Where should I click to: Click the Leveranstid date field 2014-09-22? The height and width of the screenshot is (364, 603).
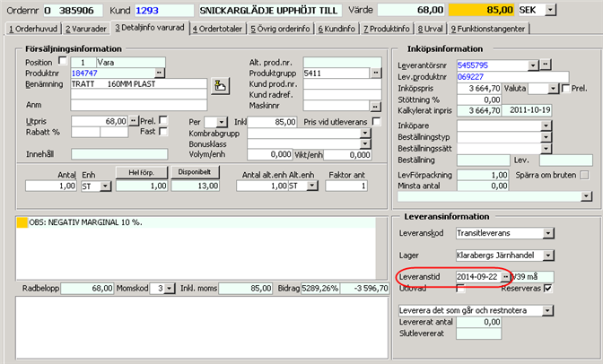(479, 277)
